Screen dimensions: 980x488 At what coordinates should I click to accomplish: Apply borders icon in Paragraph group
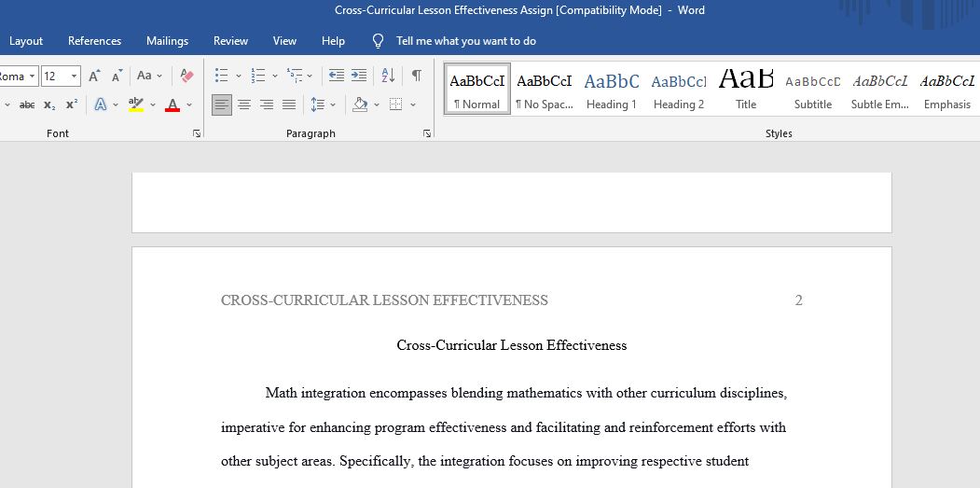coord(395,105)
